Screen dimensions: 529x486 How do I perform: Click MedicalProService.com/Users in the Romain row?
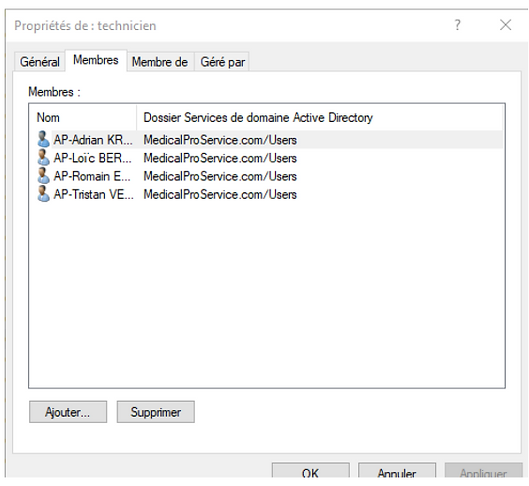click(220, 176)
